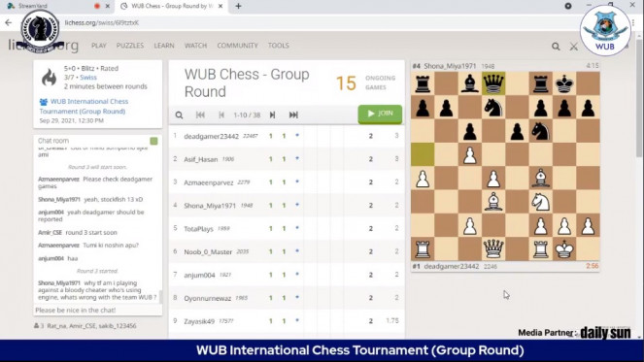Click the browser back arrow
The width and height of the screenshot is (644, 362).
click(x=8, y=22)
